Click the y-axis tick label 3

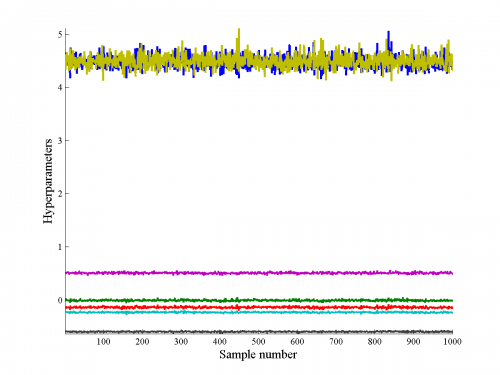pos(60,140)
